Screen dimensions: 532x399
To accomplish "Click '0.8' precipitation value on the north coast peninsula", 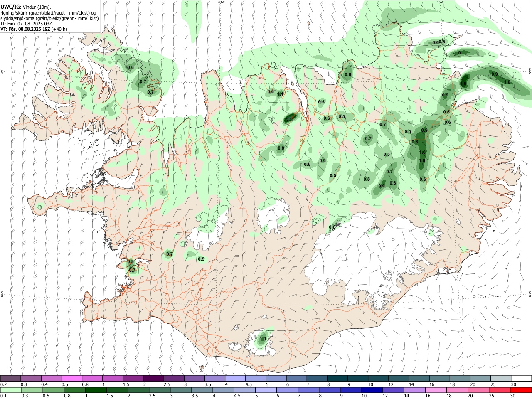I will 348,75.
